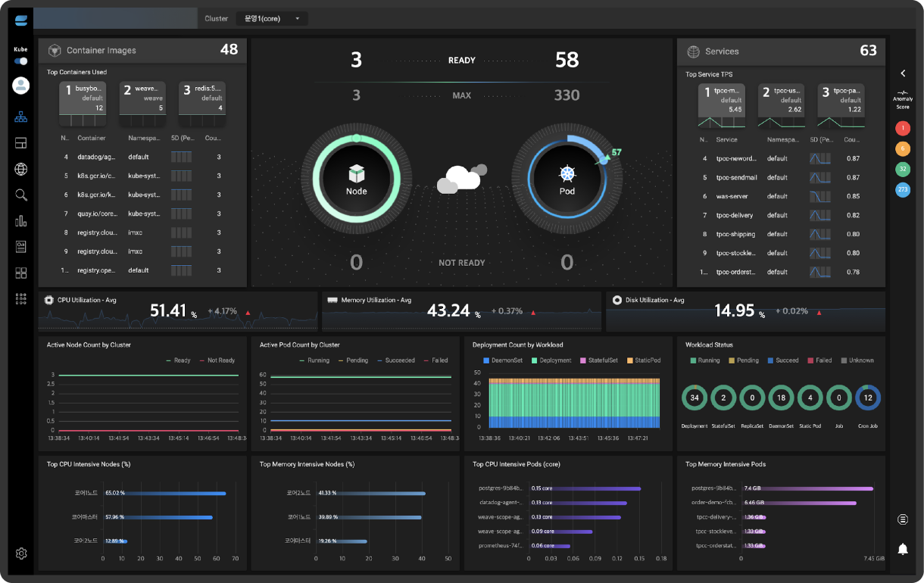Click the Deployment status donut showing 34
The height and width of the screenshot is (583, 924).
tap(695, 397)
